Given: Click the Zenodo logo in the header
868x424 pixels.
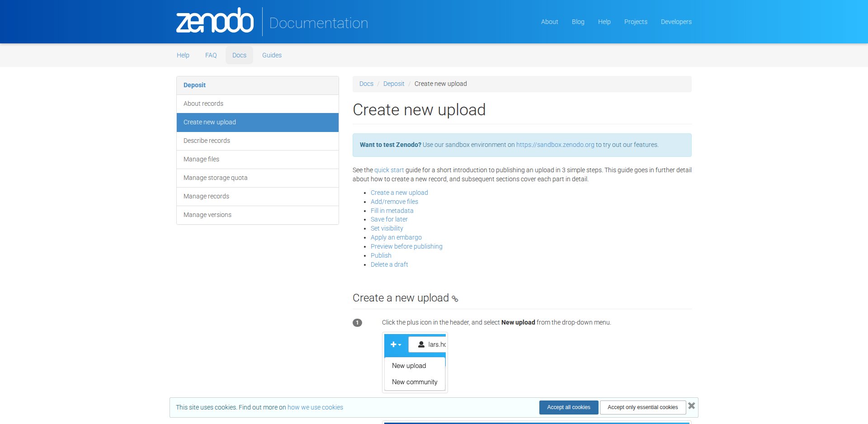Looking at the screenshot, I should coord(215,21).
